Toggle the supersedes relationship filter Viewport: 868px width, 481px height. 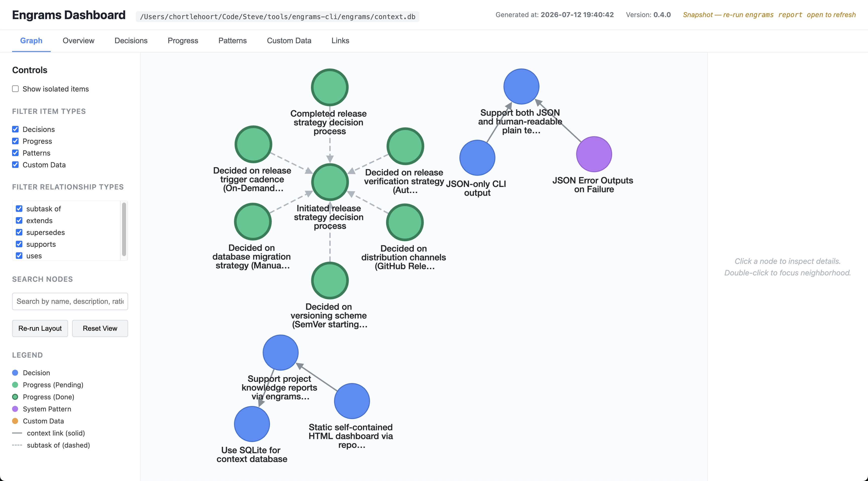tap(19, 232)
